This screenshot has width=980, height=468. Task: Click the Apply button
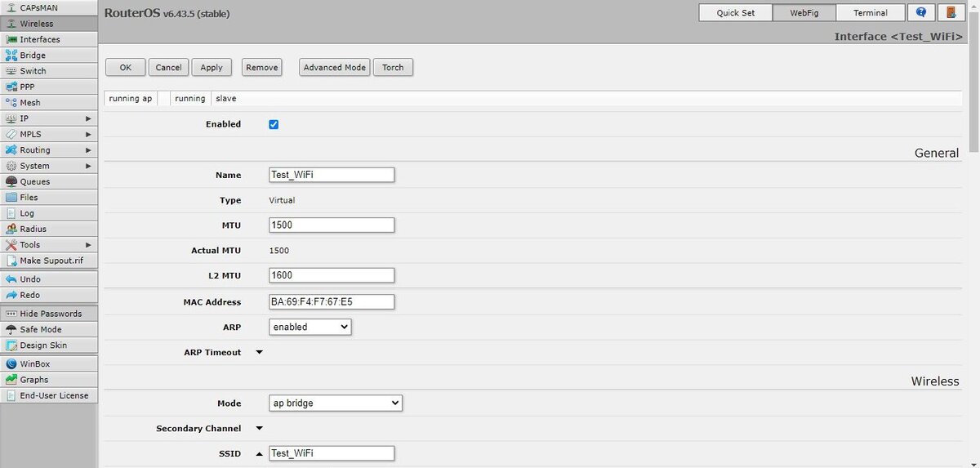[x=212, y=67]
